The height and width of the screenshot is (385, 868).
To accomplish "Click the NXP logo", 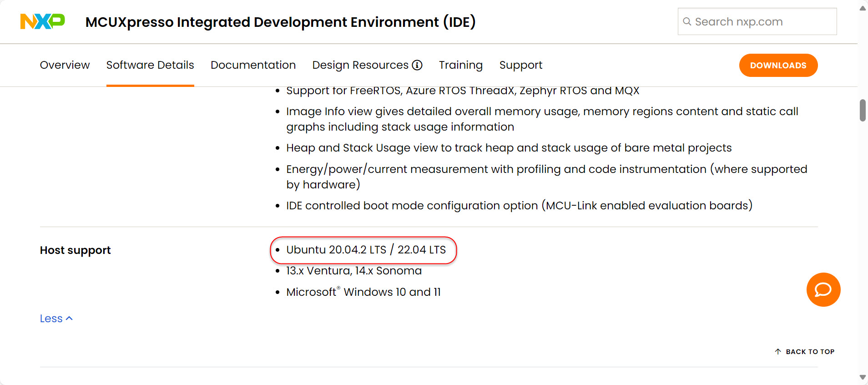I will (x=43, y=21).
